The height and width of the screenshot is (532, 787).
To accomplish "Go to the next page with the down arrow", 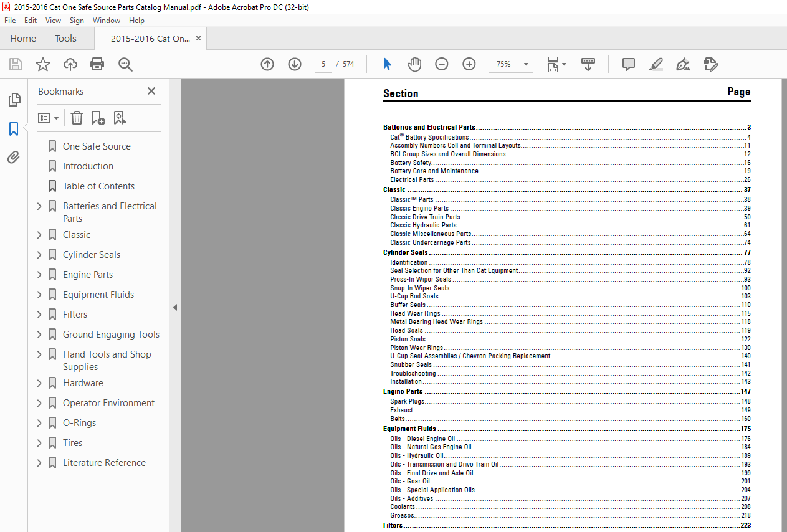I will [x=295, y=64].
